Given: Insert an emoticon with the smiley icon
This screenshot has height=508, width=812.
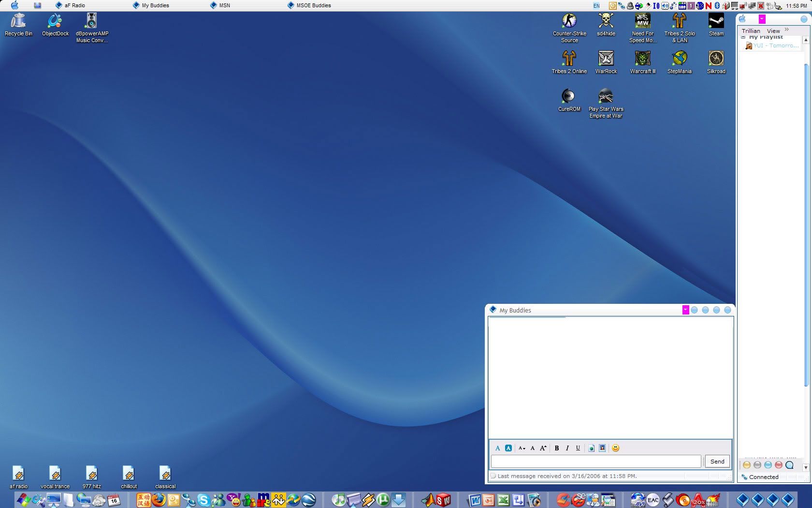Looking at the screenshot, I should (x=615, y=448).
